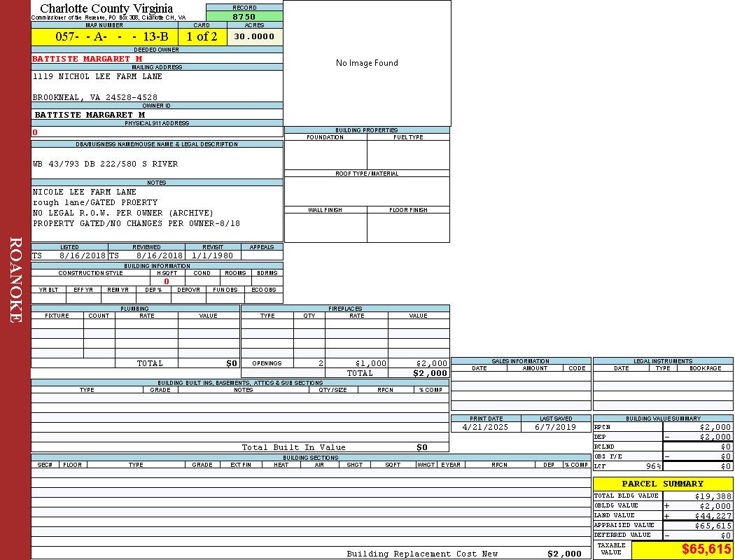This screenshot has height=560, width=735.
Task: Click the note 'NO LEGAL R.O.W. PER OWNER'
Action: pyautogui.click(x=122, y=213)
